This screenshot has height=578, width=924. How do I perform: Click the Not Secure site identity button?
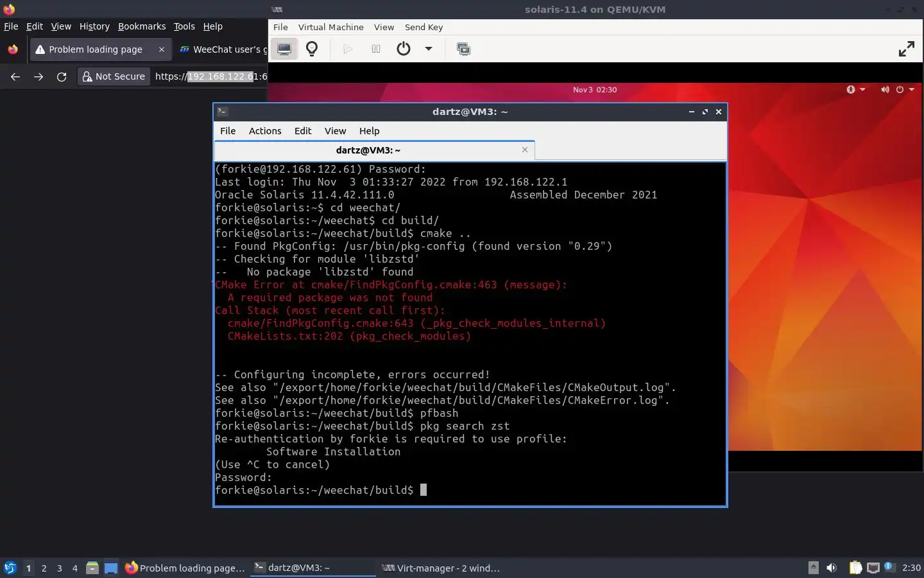pos(114,76)
